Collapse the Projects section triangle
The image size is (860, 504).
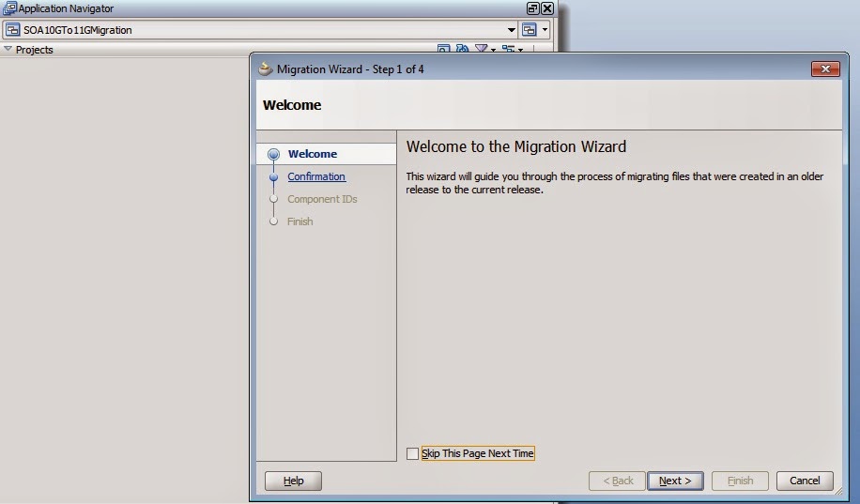tap(8, 50)
